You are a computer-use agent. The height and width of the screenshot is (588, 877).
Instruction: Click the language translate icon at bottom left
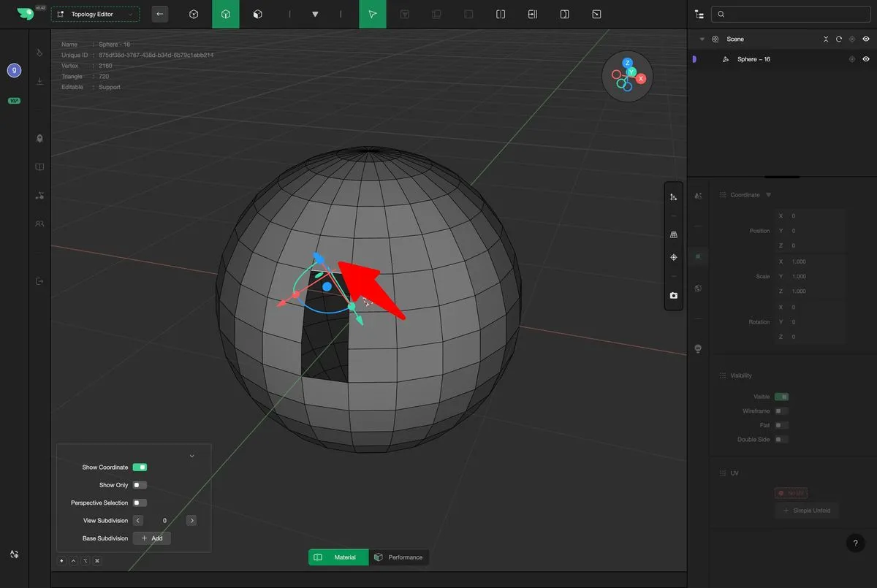[14, 554]
